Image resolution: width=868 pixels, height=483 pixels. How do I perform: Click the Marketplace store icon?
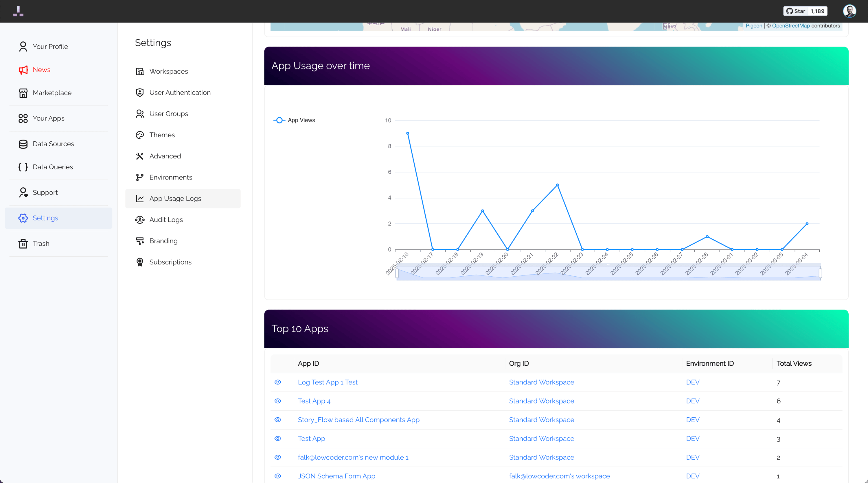[23, 93]
